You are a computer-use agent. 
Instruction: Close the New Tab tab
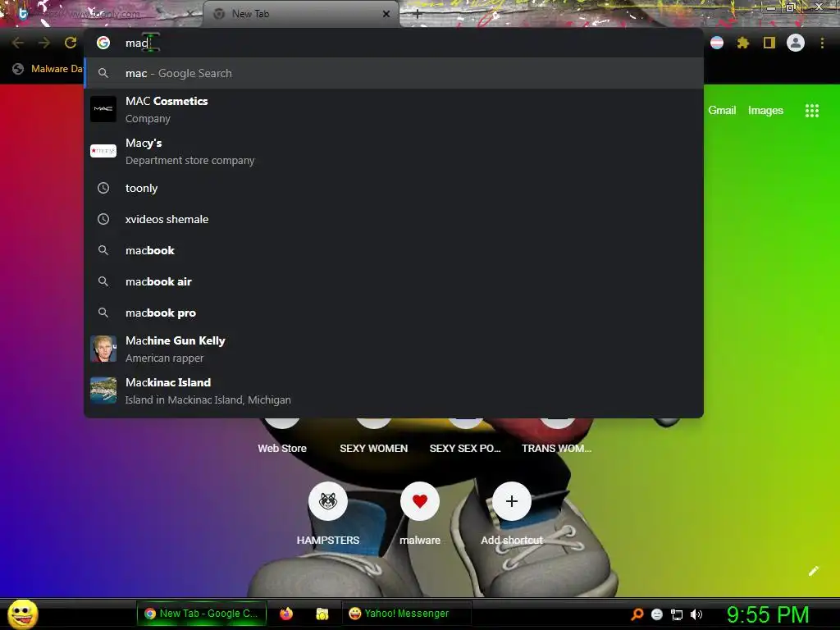point(386,14)
